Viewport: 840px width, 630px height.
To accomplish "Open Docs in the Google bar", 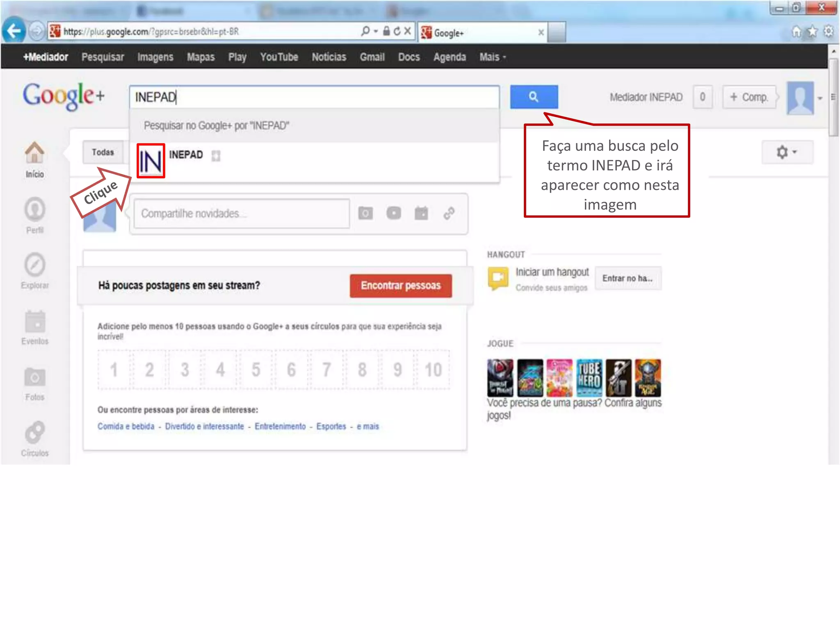I will (409, 57).
